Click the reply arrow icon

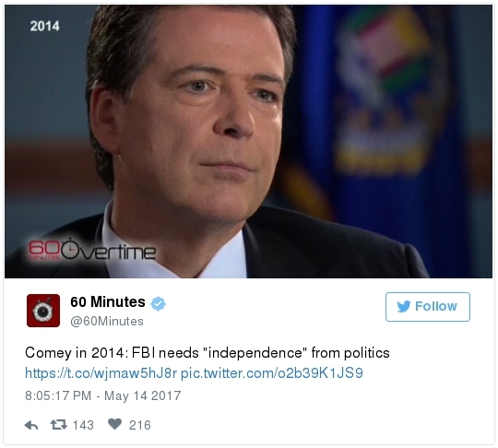coord(31,425)
